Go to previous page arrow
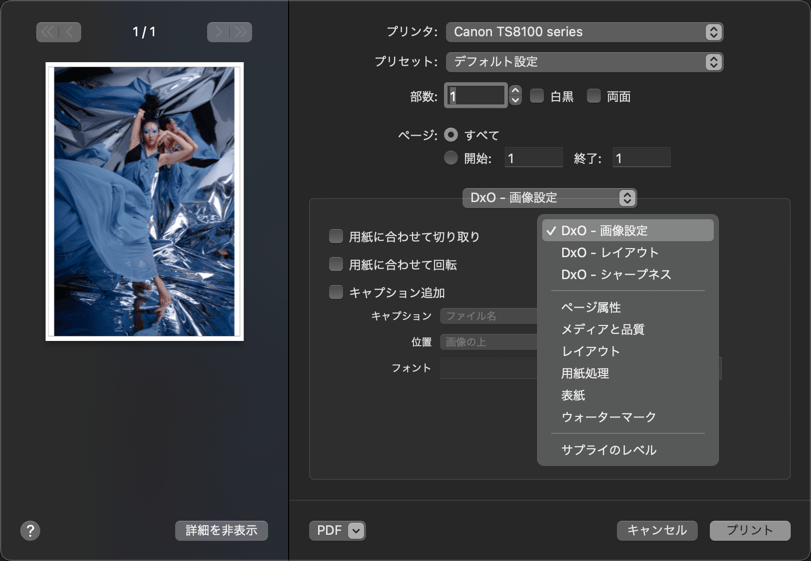The width and height of the screenshot is (811, 561). click(70, 32)
